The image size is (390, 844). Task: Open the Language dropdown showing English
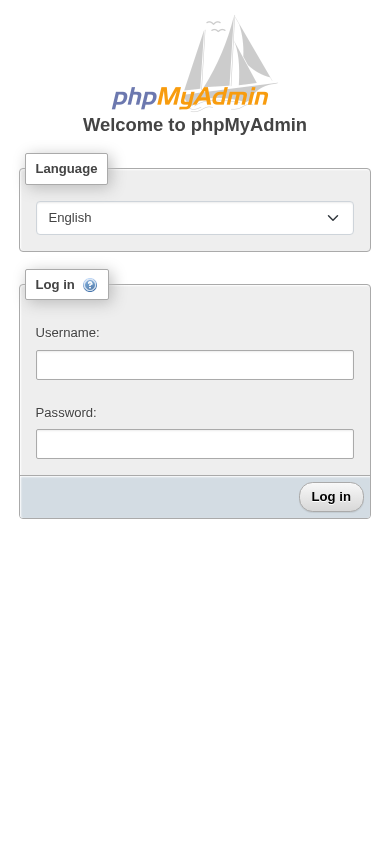(195, 218)
